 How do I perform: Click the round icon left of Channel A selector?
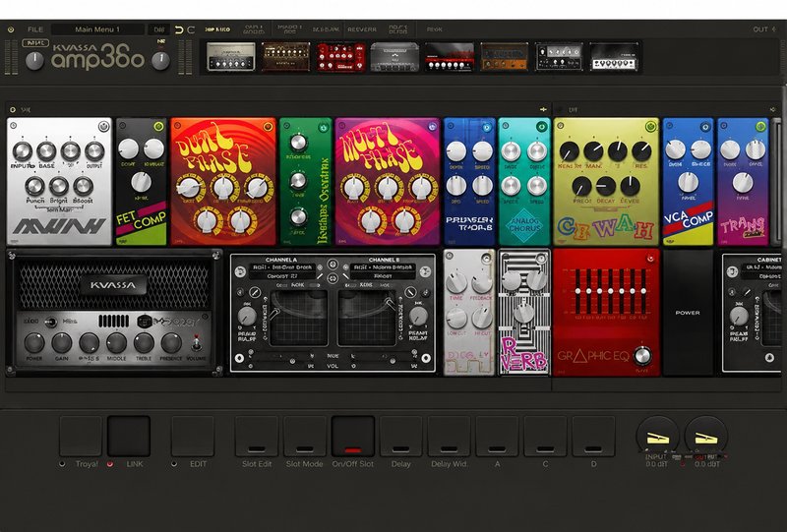[240, 271]
